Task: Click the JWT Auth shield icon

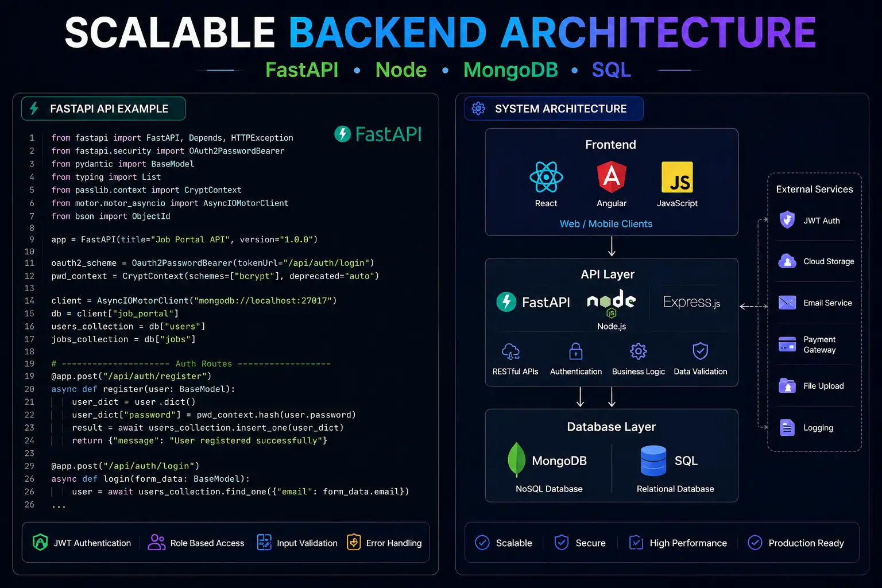Action: tap(787, 220)
